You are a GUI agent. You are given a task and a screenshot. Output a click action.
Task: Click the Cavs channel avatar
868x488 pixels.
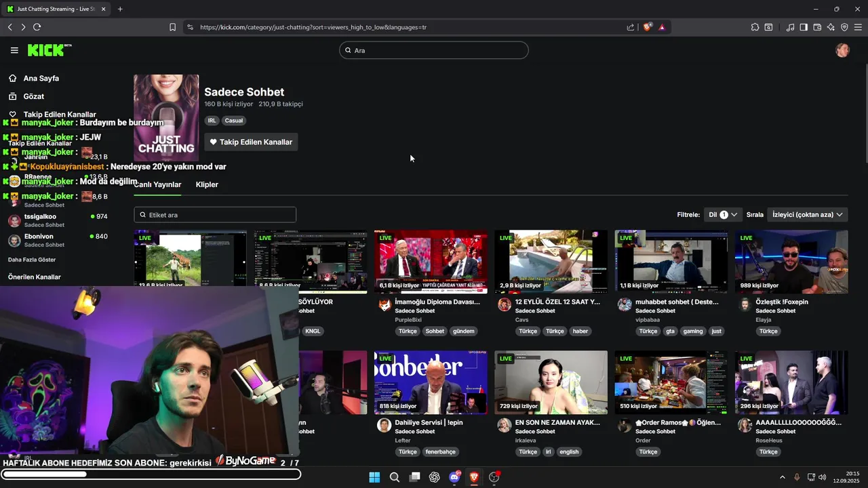505,305
